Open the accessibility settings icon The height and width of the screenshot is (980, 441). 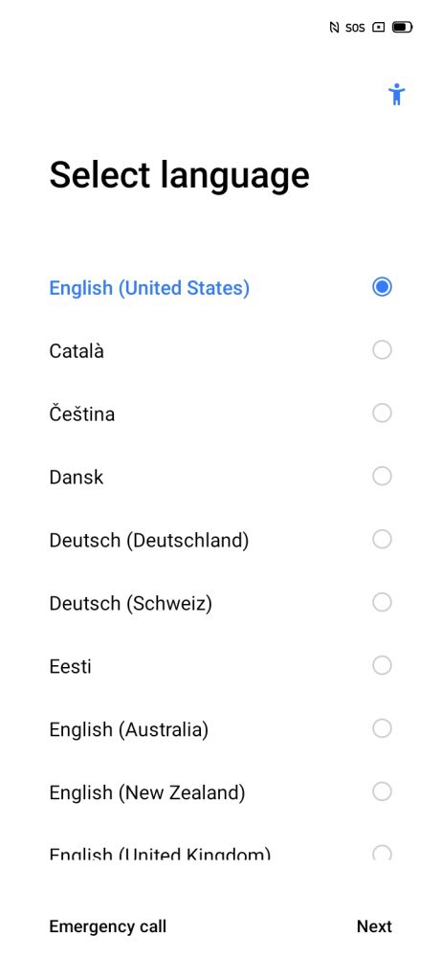(x=396, y=95)
